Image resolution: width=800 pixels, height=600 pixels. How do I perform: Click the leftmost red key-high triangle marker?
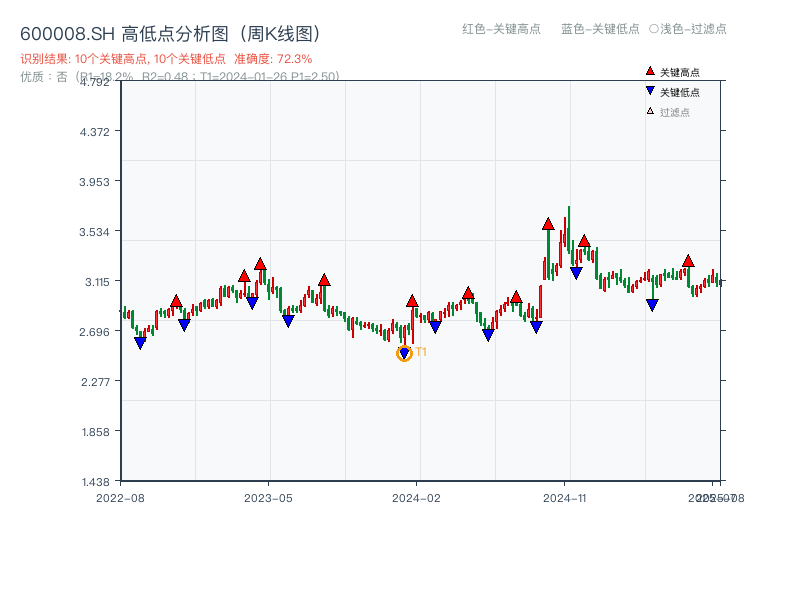[176, 301]
